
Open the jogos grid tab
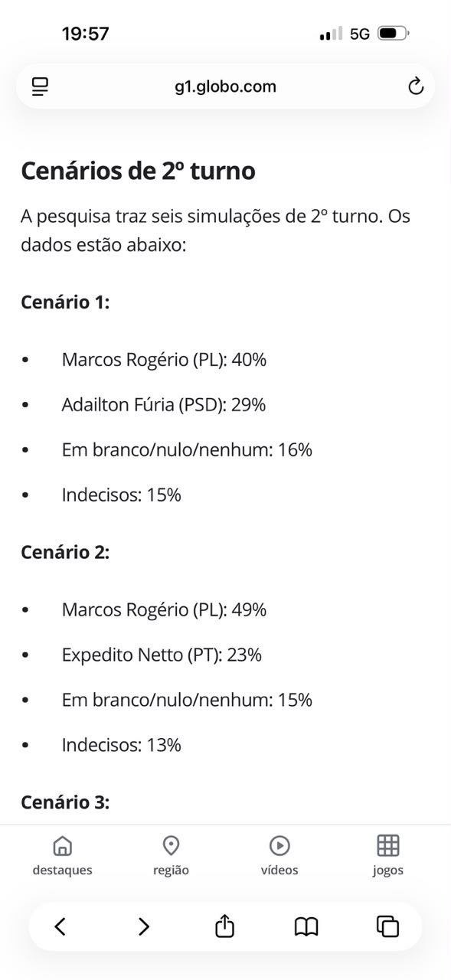coord(388,855)
